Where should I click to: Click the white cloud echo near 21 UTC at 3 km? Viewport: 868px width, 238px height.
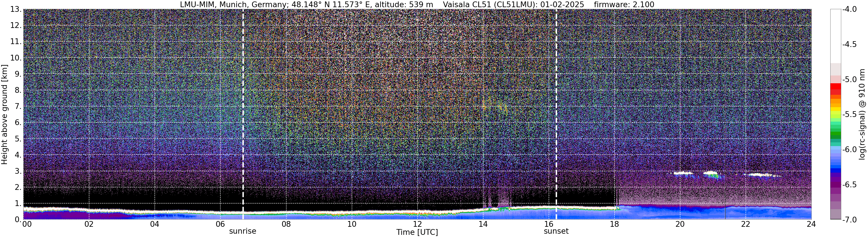pyautogui.click(x=711, y=173)
